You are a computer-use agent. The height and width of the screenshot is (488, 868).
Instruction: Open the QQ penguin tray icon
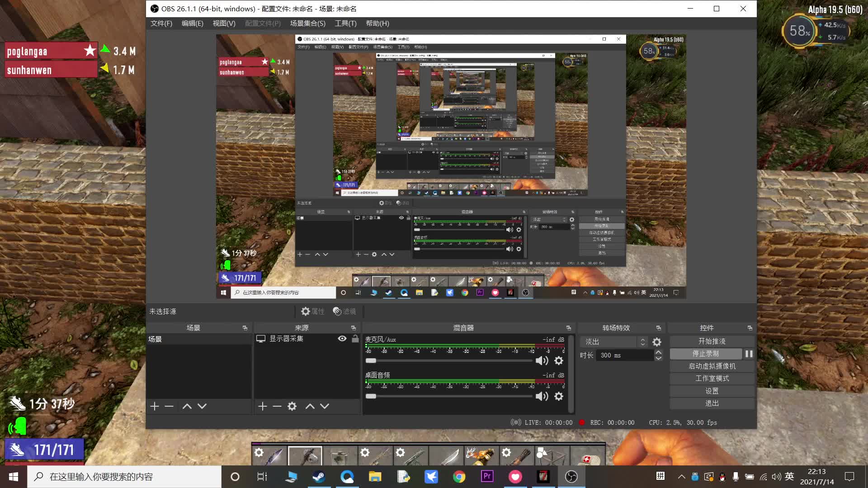point(722,477)
